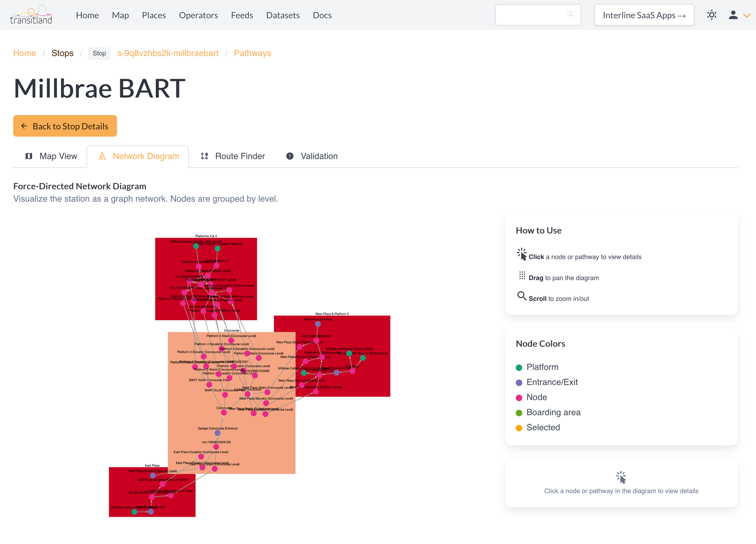The height and width of the screenshot is (544, 756).
Task: Open s-9q8vzhbs2k-millbraebart breadcrumb link
Action: (167, 53)
